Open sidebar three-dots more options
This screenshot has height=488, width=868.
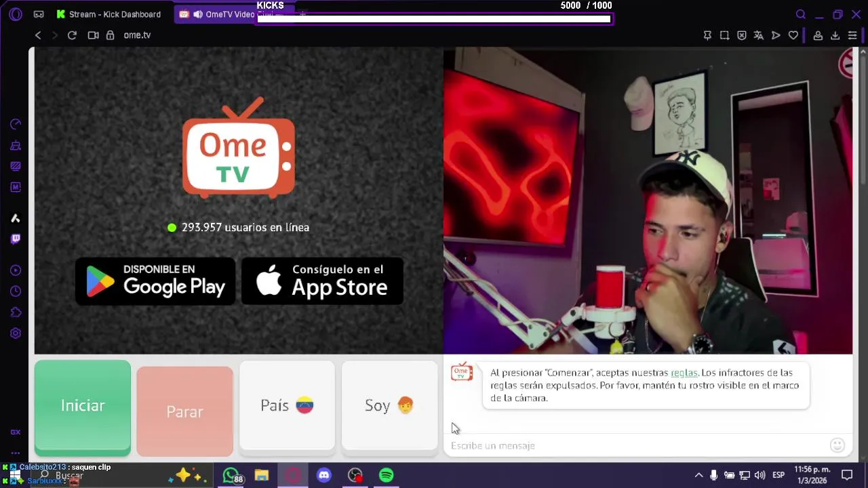[x=16, y=453]
